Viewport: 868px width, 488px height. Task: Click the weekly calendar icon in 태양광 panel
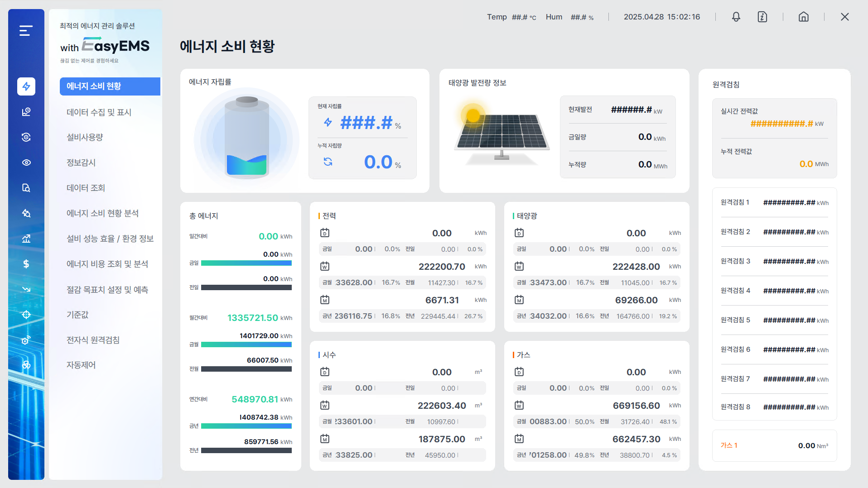[x=519, y=267]
